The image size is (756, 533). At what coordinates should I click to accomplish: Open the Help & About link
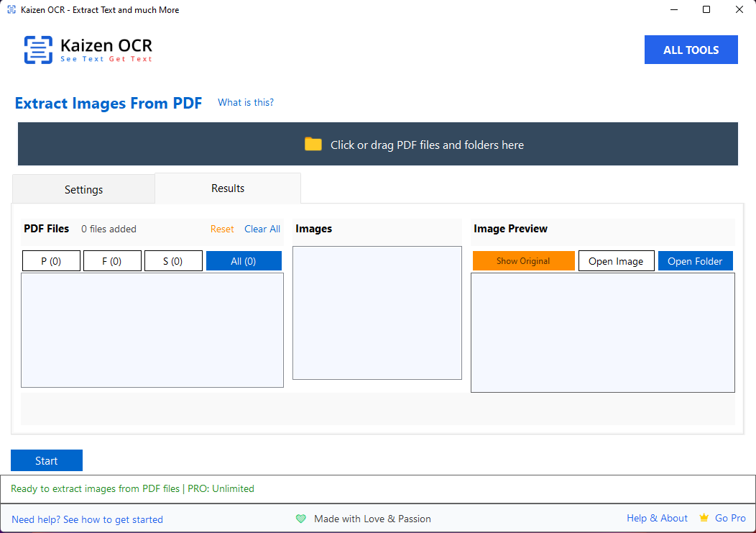[657, 518]
